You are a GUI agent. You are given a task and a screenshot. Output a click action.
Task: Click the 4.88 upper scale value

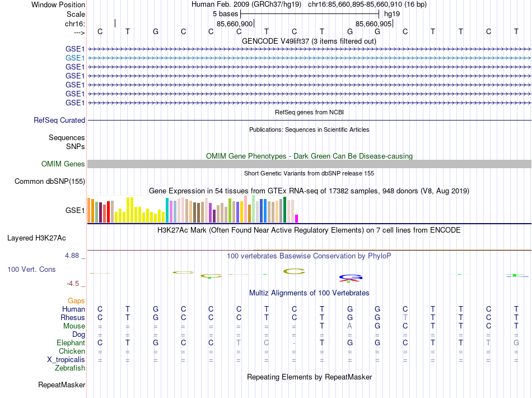[x=72, y=256]
